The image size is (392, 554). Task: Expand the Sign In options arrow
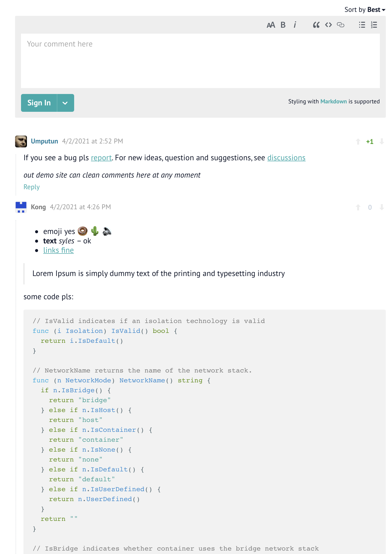[65, 103]
